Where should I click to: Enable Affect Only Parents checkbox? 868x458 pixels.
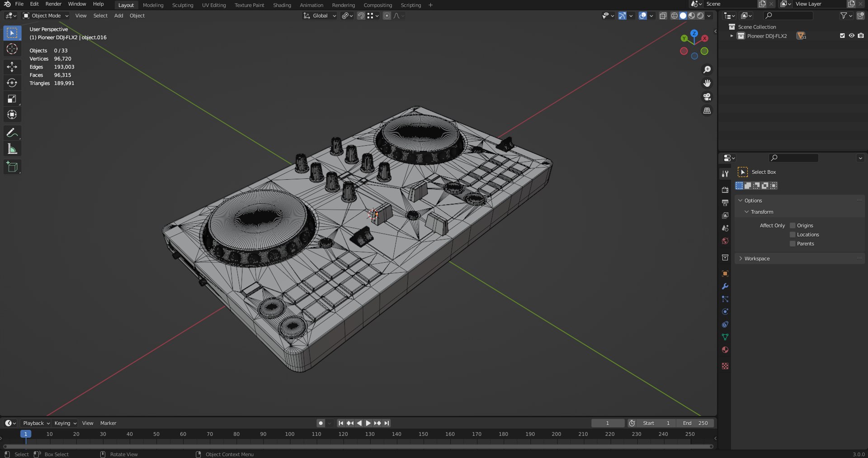click(x=793, y=243)
